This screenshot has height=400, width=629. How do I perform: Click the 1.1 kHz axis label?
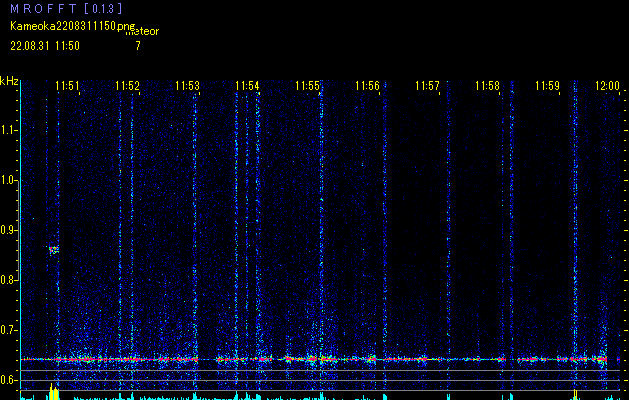(8, 130)
